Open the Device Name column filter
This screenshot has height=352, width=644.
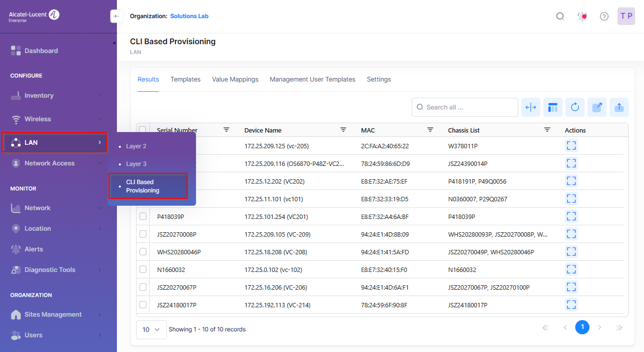point(343,130)
